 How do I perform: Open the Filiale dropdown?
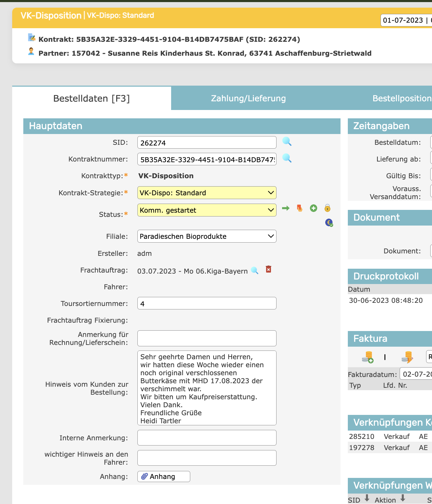pos(207,236)
